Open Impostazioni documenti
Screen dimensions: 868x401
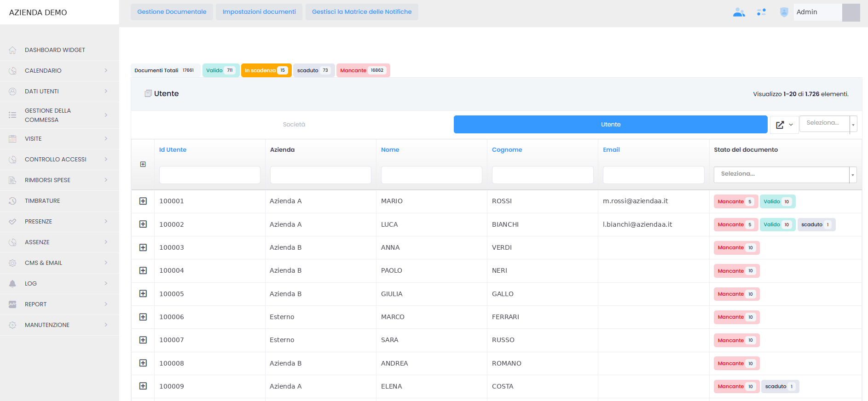[x=259, y=12]
